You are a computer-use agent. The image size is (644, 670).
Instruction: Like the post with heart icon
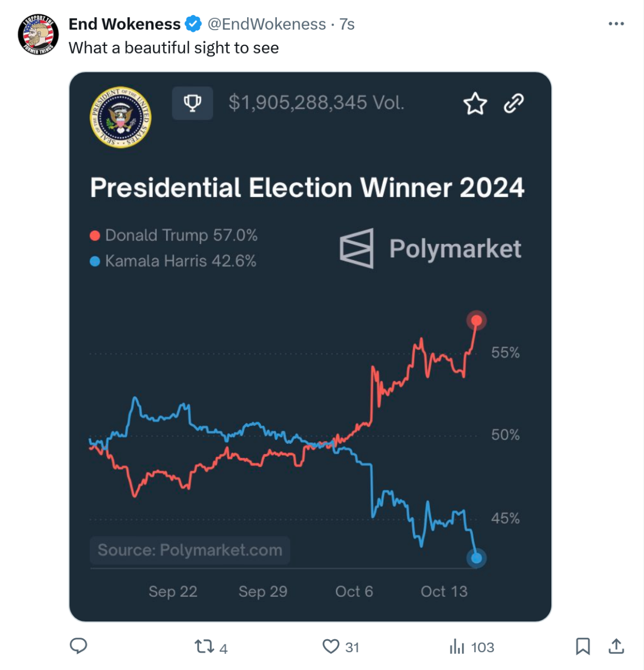pyautogui.click(x=331, y=647)
